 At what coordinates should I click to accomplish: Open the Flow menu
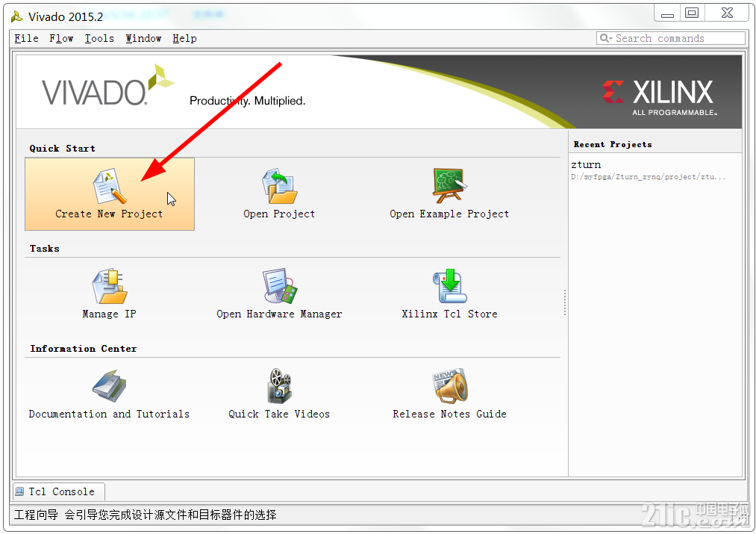click(x=61, y=39)
